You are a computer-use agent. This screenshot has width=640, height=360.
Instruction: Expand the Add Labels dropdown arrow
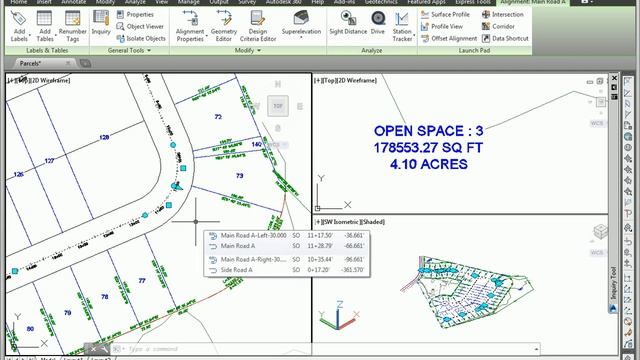(x=30, y=36)
